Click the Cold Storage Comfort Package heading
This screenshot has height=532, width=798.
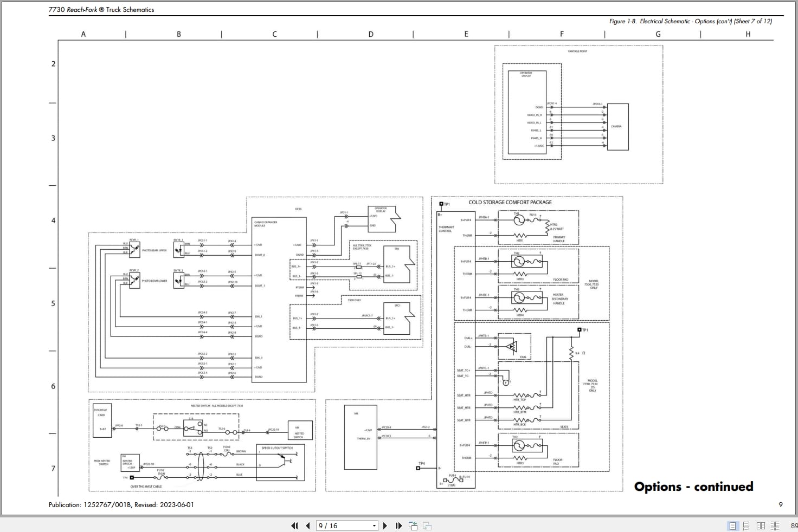click(510, 202)
